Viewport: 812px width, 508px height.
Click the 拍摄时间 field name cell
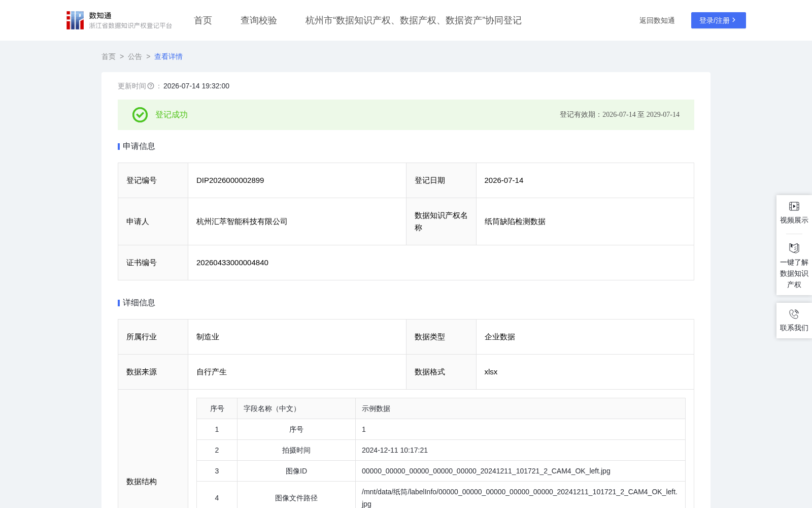(296, 450)
